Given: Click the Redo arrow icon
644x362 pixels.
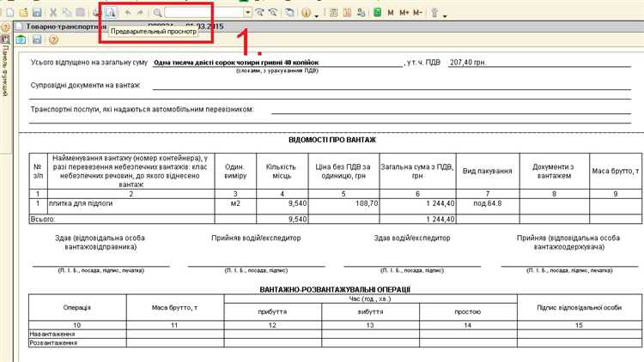Looking at the screenshot, I should pos(141,12).
